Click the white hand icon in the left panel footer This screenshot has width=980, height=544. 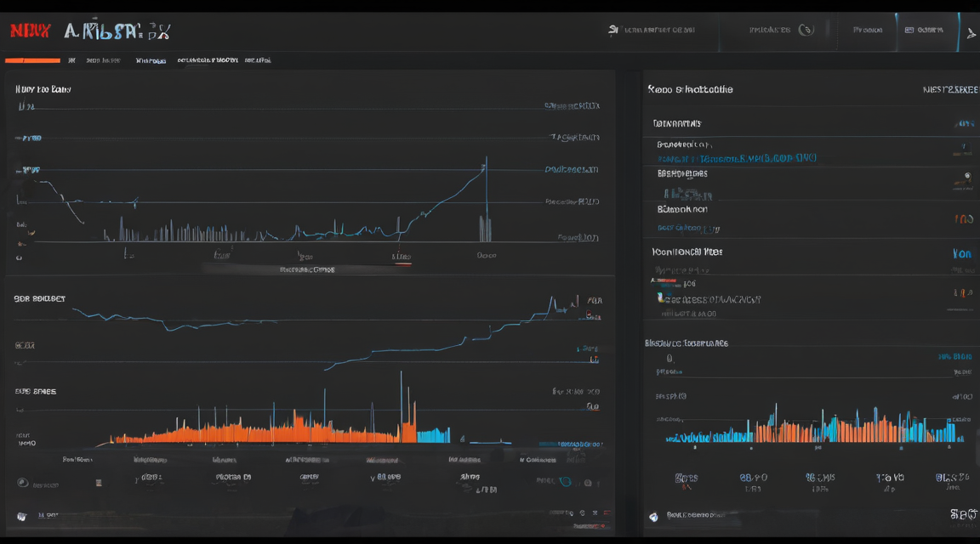[22, 517]
